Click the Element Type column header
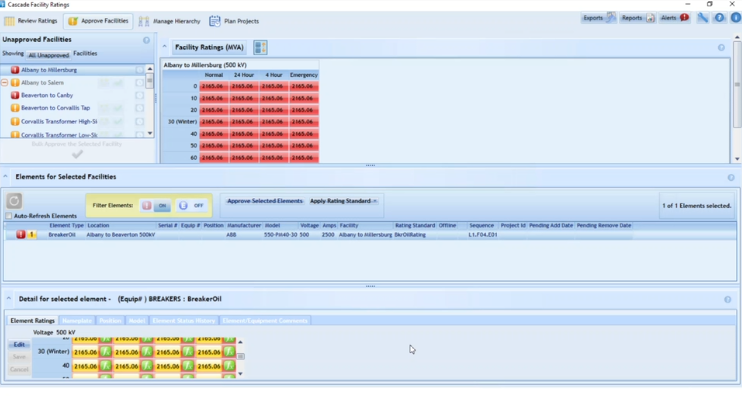 [x=66, y=226]
